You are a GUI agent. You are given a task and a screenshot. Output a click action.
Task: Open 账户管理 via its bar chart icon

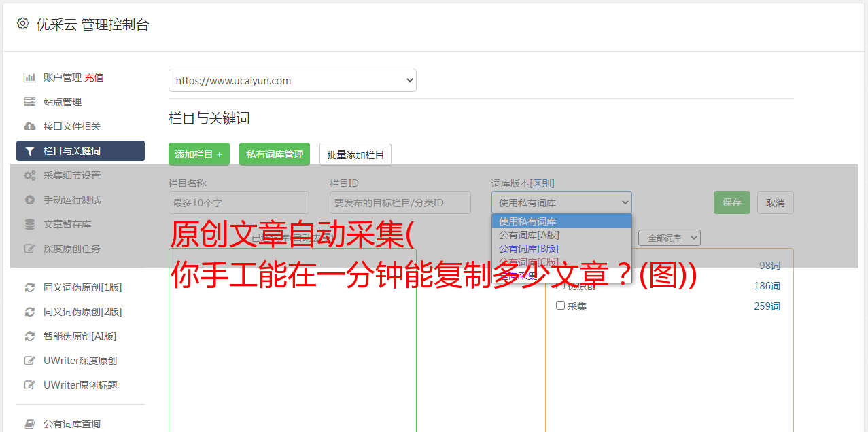[x=29, y=77]
